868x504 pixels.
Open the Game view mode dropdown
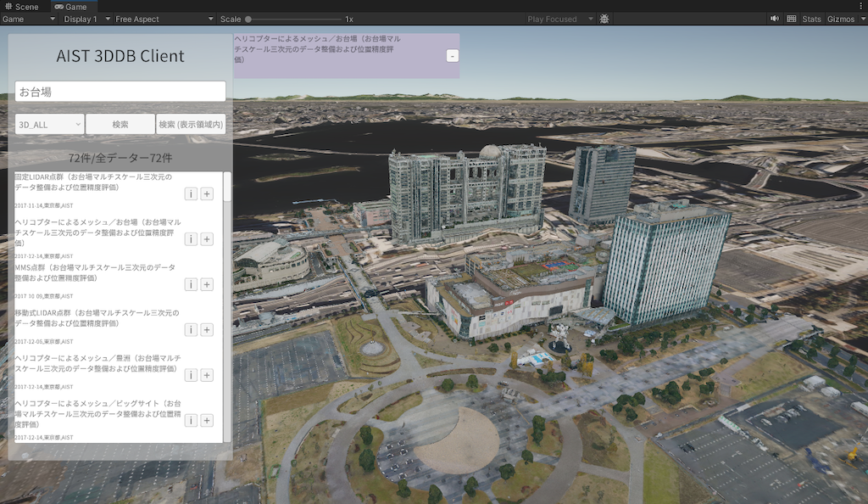[29, 19]
